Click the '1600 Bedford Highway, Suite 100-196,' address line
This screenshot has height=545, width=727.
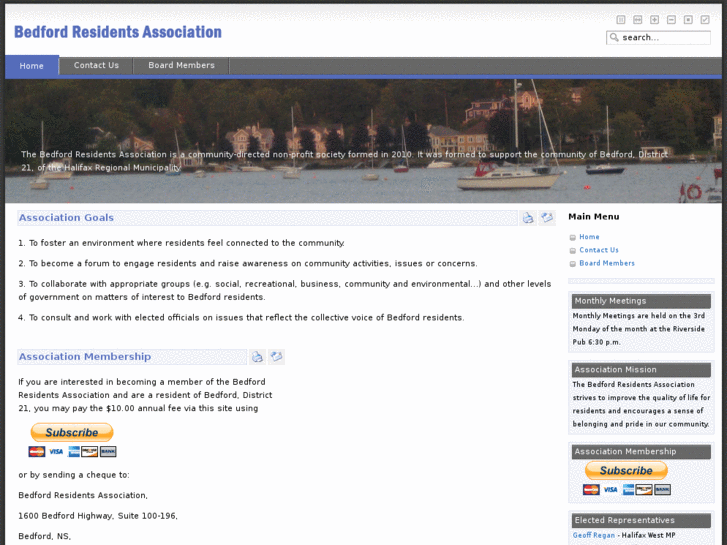(x=98, y=516)
